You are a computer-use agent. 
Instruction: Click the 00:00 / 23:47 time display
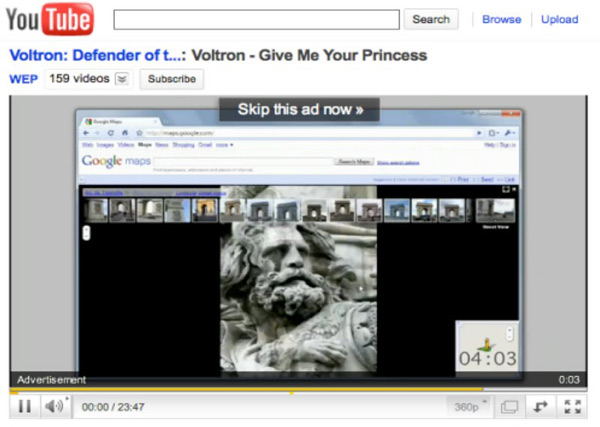point(113,407)
